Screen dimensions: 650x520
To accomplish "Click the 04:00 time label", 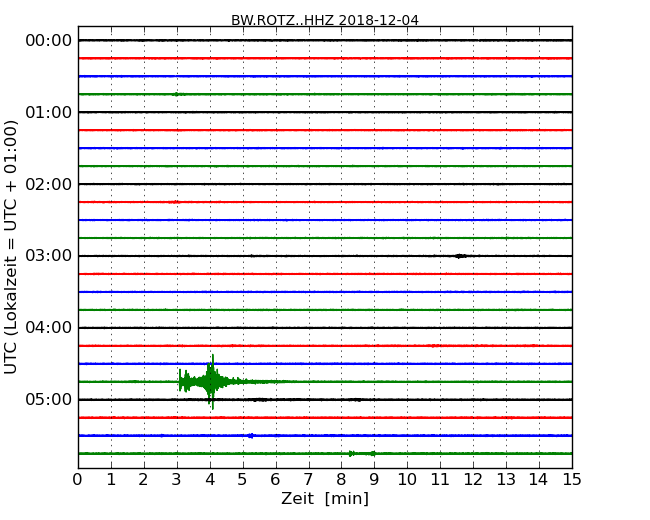I will coord(49,328).
